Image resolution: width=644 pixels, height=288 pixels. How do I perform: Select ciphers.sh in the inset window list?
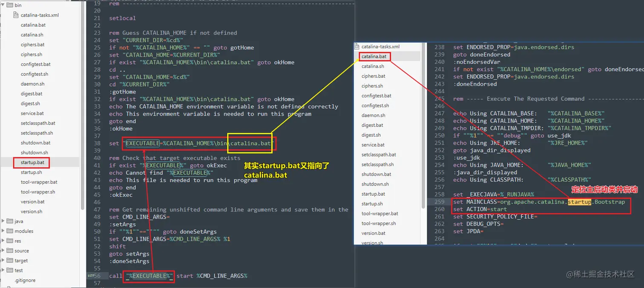pyautogui.click(x=372, y=86)
